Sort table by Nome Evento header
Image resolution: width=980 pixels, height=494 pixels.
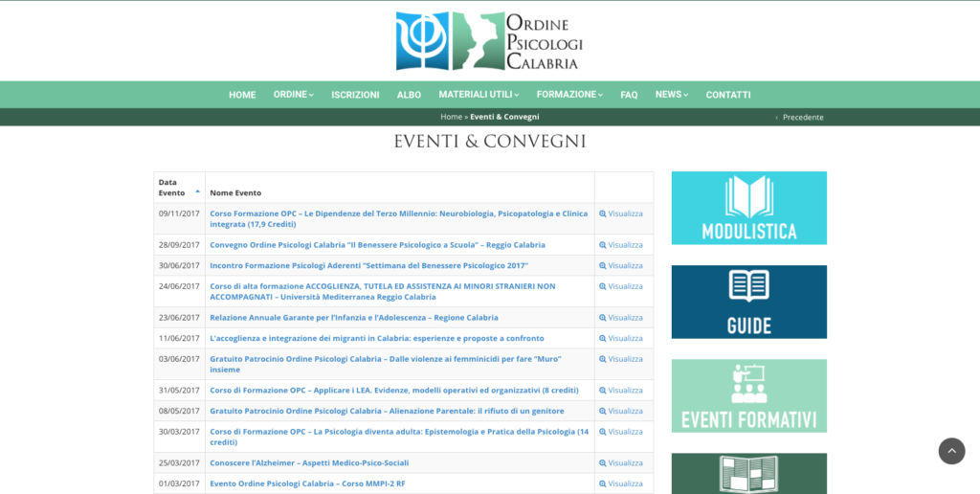coord(235,192)
